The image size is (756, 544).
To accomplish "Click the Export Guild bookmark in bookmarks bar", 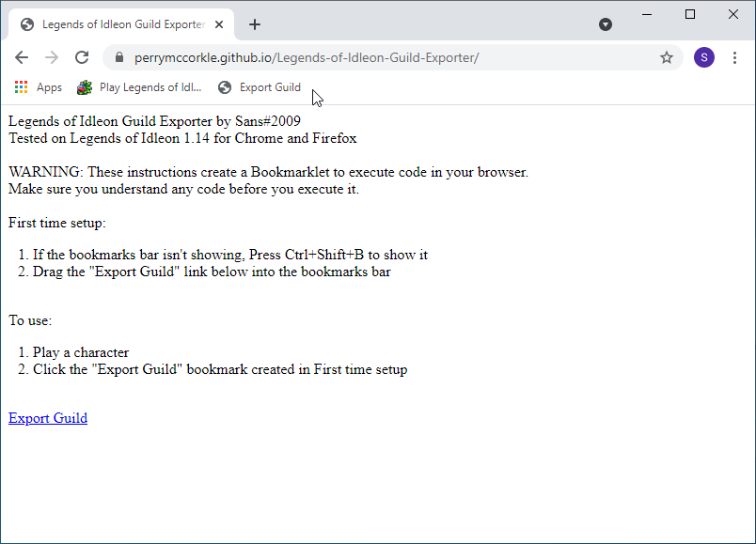I will (260, 87).
